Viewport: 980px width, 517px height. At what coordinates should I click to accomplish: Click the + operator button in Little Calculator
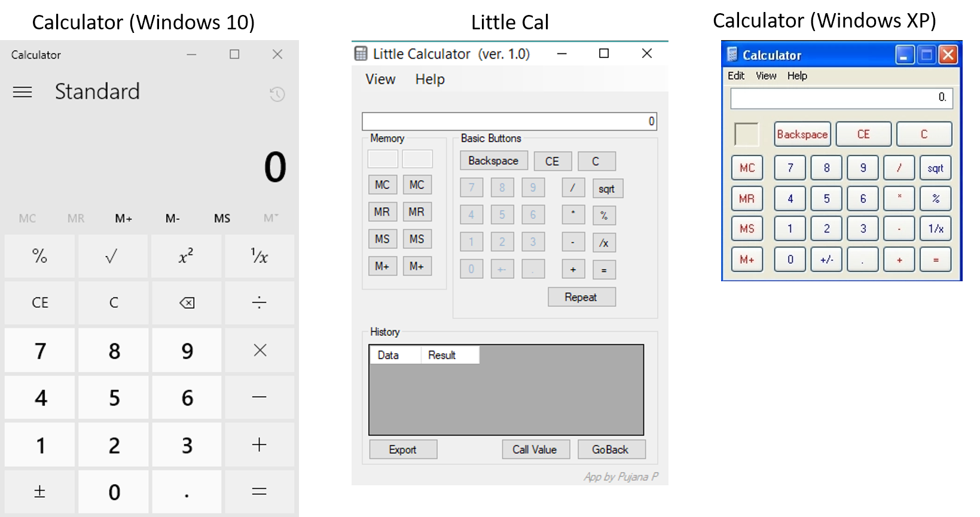573,269
